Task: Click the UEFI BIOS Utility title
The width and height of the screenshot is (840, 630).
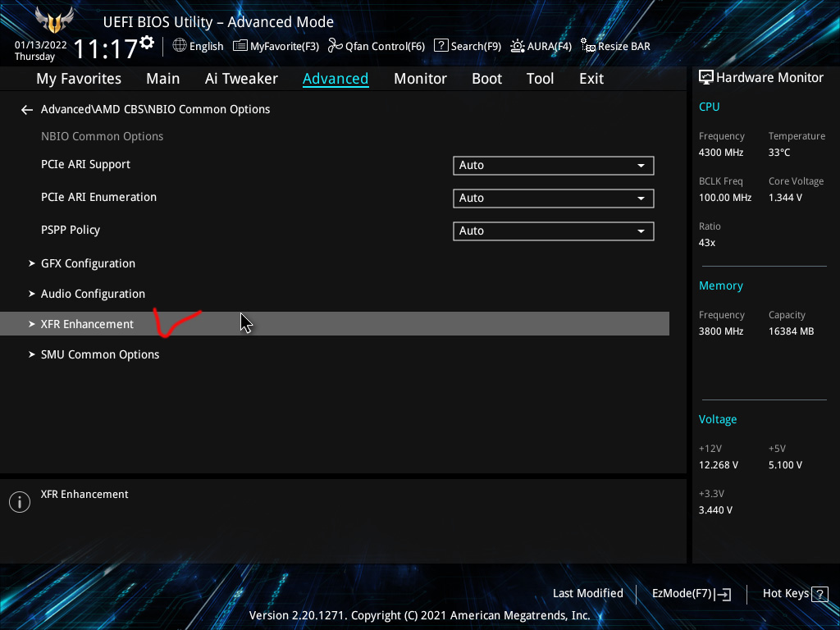Action: click(x=218, y=22)
